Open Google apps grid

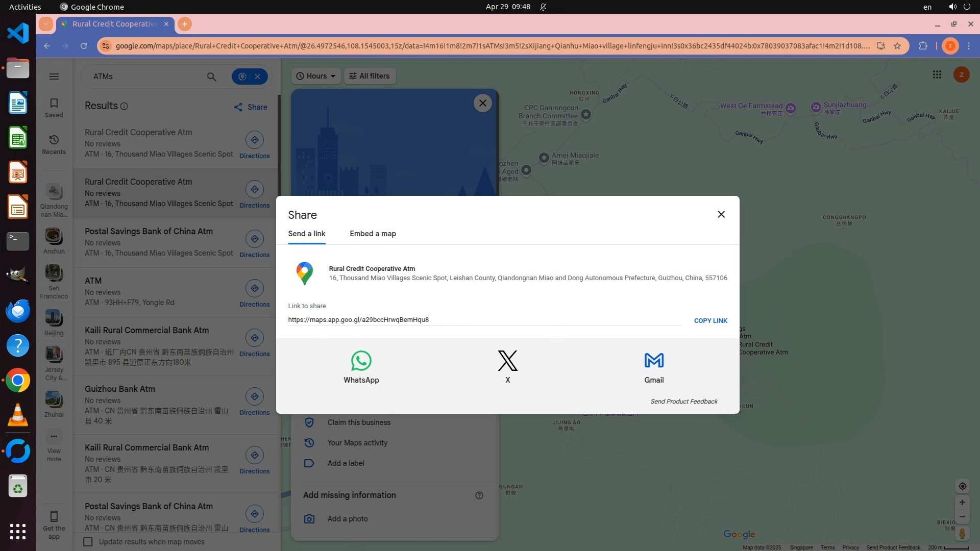click(937, 75)
